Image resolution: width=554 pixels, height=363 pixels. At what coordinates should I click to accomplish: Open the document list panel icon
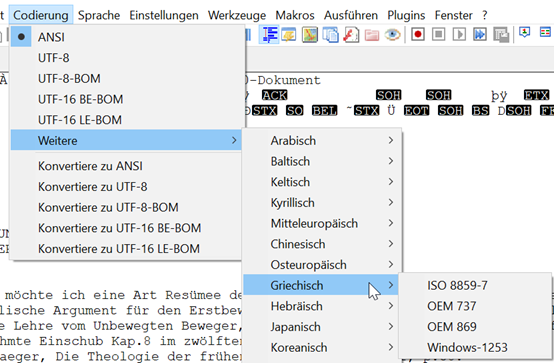pyautogui.click(x=330, y=35)
